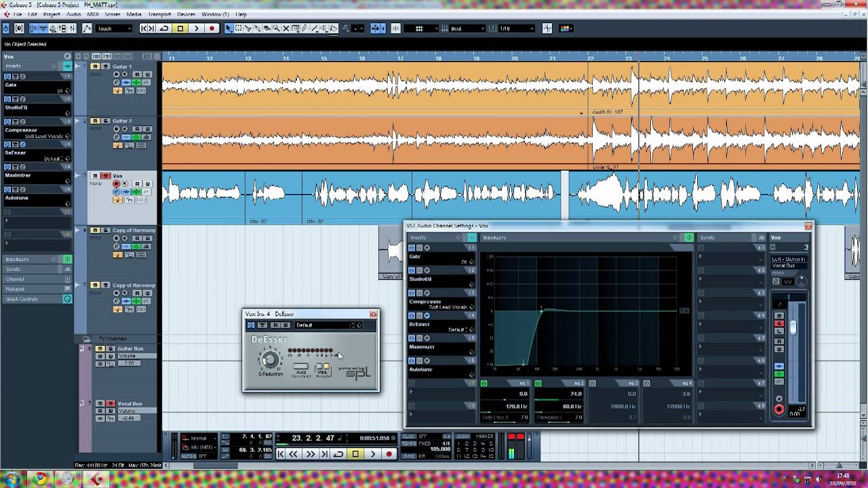This screenshot has height=488, width=868.
Task: Open Compressor insert editor in the inspector
Action: point(22,121)
